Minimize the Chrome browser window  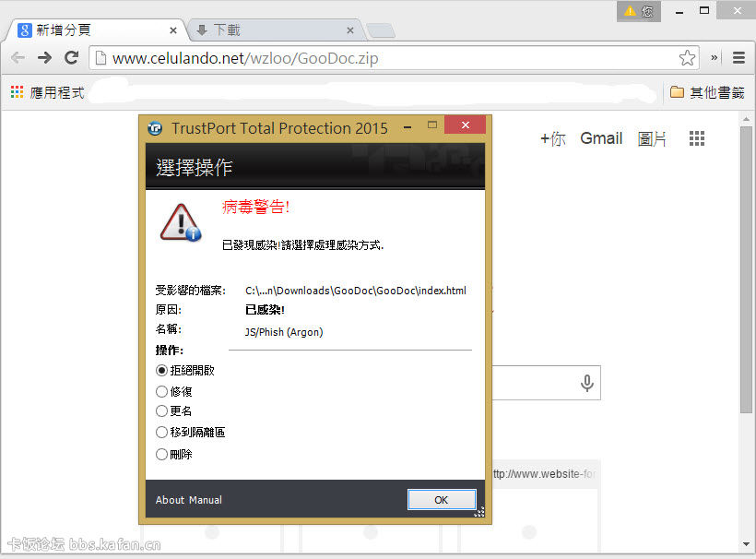click(679, 12)
